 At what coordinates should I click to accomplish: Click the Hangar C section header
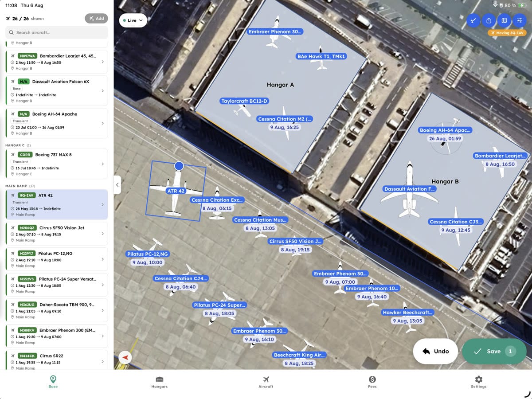click(x=18, y=145)
